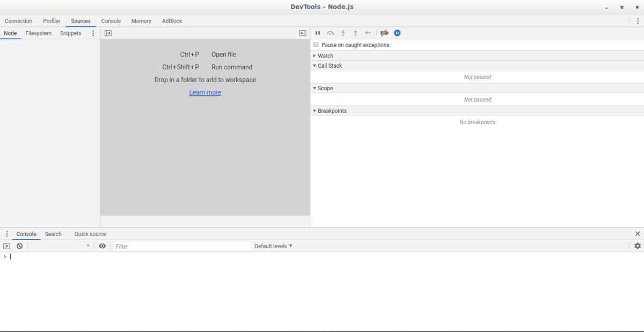Viewport: 644px width, 332px height.
Task: Click the Drop in a folder text
Action: point(205,80)
